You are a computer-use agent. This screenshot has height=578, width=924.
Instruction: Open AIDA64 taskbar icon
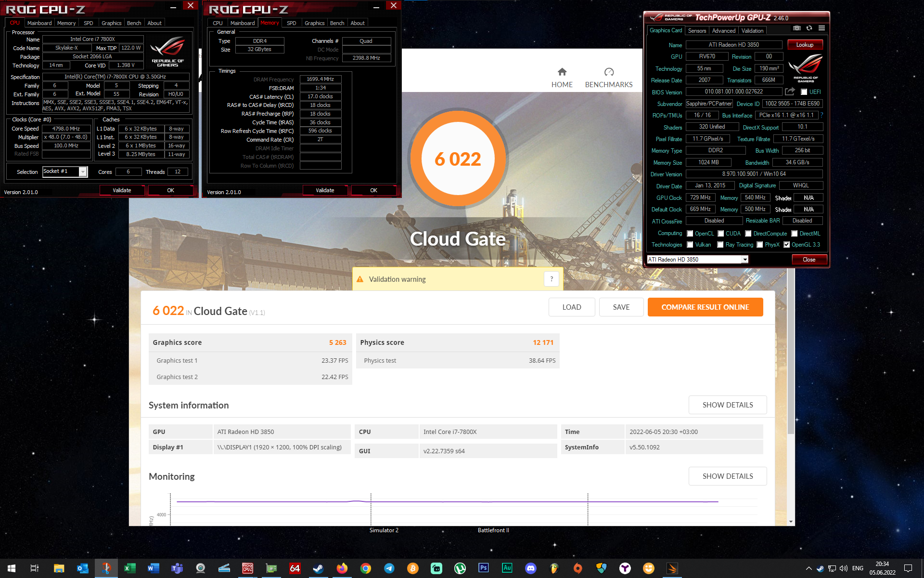295,568
